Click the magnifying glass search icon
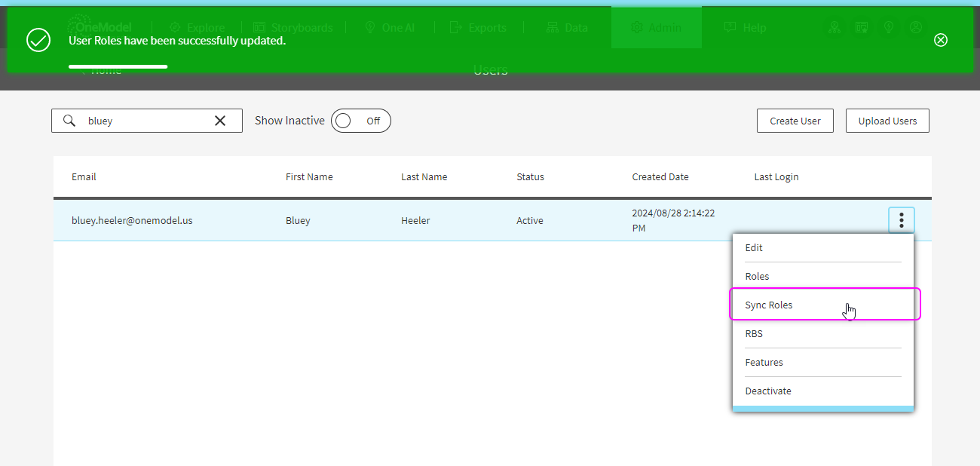 (x=69, y=121)
